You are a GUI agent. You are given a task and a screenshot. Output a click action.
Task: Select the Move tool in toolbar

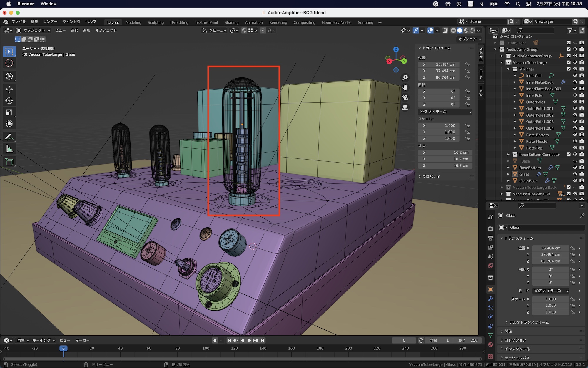9,89
